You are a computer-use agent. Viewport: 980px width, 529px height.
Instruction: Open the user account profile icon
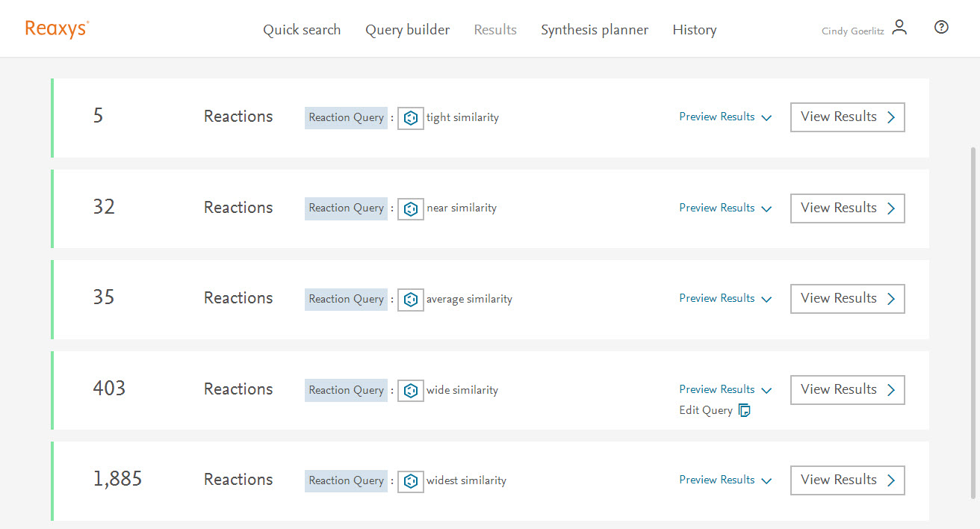click(x=899, y=28)
